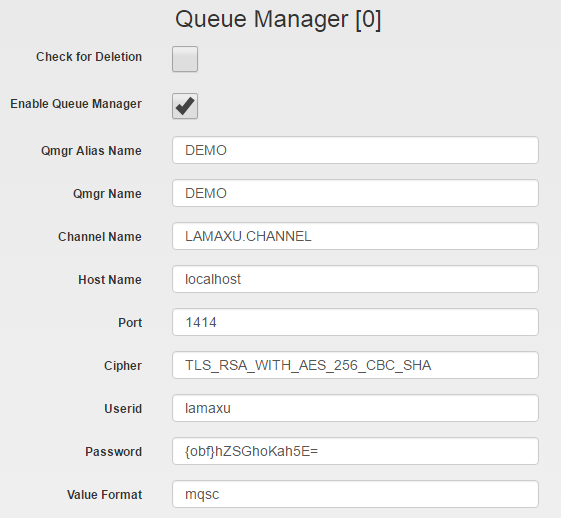Click the "Channel Name" label

coord(100,237)
